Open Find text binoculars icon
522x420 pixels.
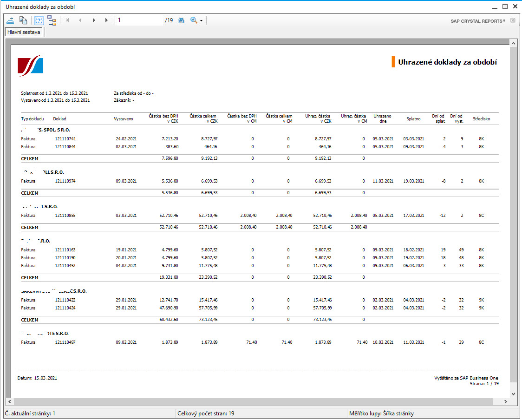coord(181,20)
